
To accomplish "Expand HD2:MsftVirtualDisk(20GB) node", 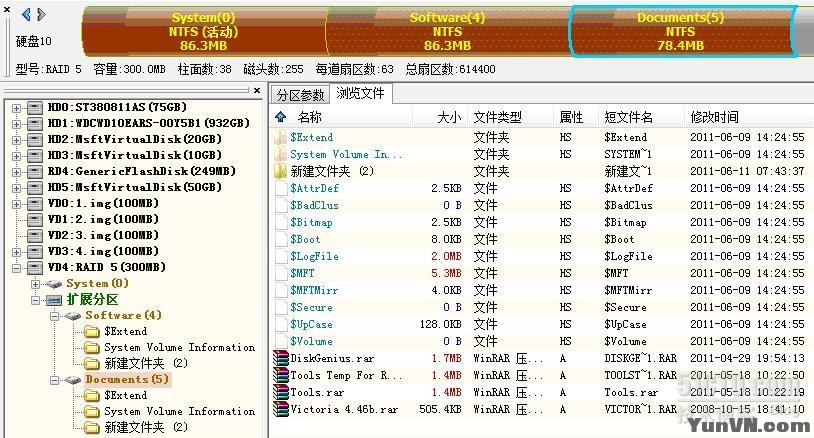I will (17, 140).
